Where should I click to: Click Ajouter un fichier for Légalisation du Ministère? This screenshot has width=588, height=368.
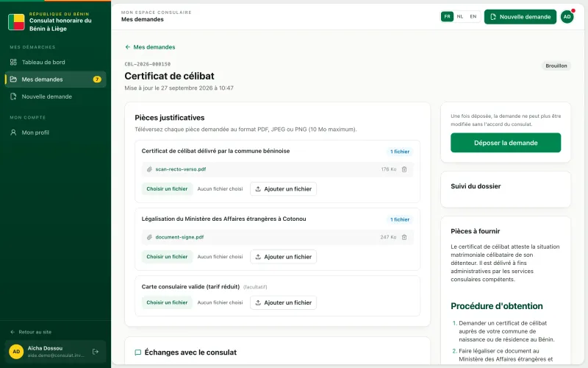283,257
